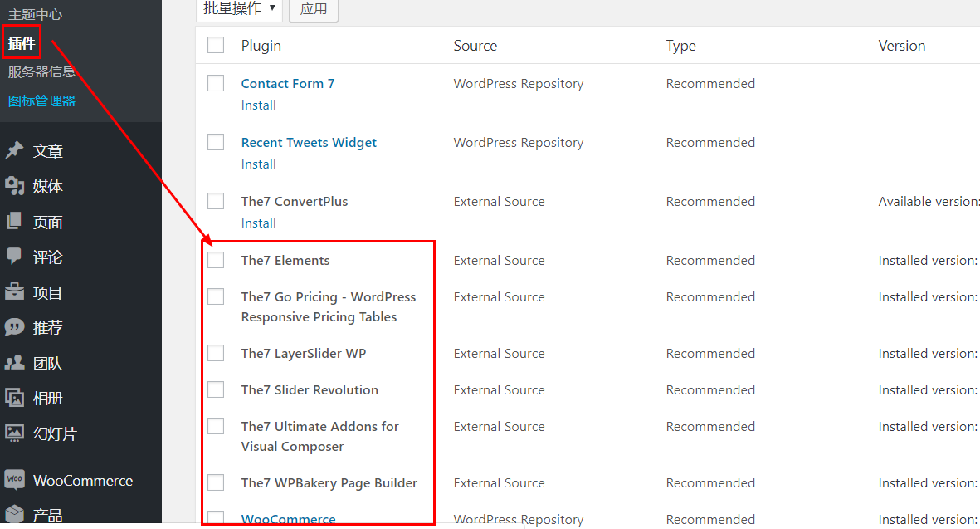Click Install under Recent Tweets Widget
The height and width of the screenshot is (529, 980).
[258, 164]
